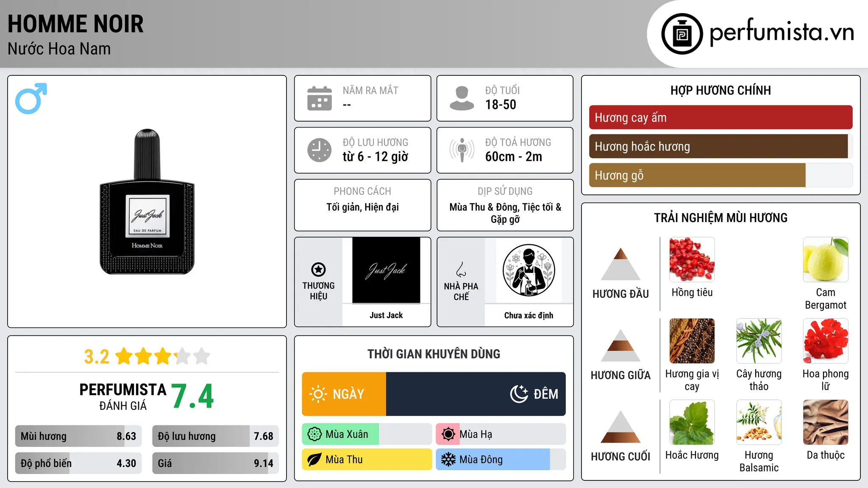Select the Hoắc Hương note image
Viewport: 868px width, 488px height.
coord(692,422)
